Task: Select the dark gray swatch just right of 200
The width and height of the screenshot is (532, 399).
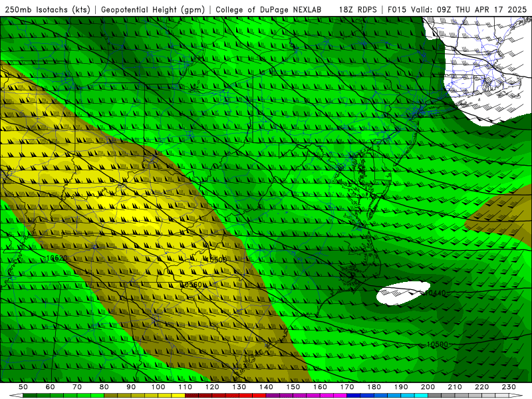Action: [435, 396]
